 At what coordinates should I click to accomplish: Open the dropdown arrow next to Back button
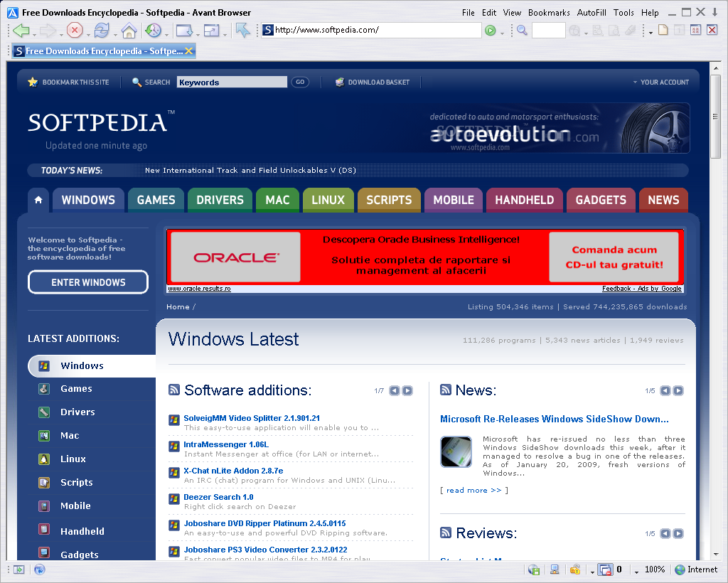[x=33, y=33]
